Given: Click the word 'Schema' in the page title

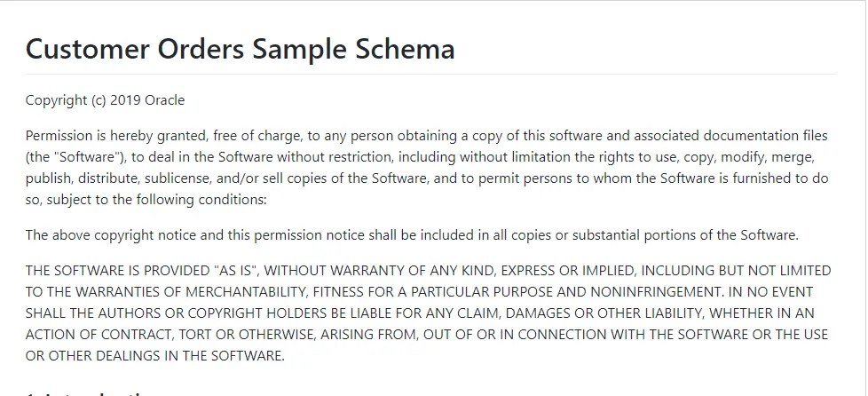Looking at the screenshot, I should [405, 49].
